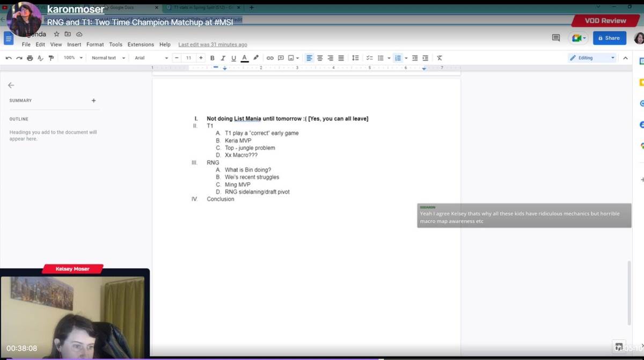Toggle numbered list button
Viewport: 644px width, 360px height.
(x=398, y=58)
